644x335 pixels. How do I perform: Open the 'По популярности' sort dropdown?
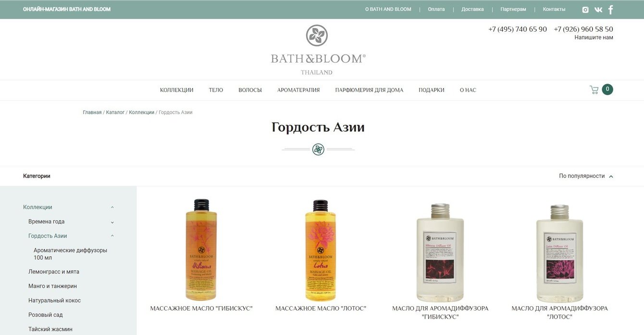(586, 176)
